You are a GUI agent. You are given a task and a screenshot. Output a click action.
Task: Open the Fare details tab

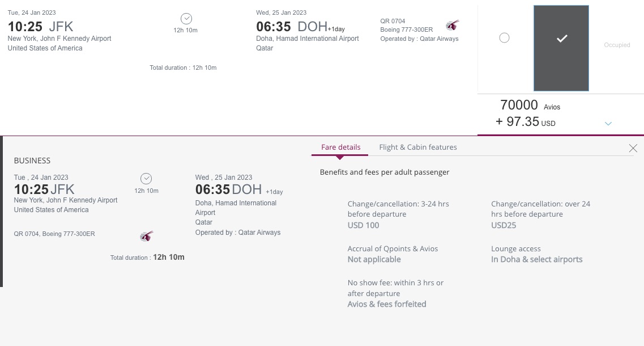pos(340,147)
